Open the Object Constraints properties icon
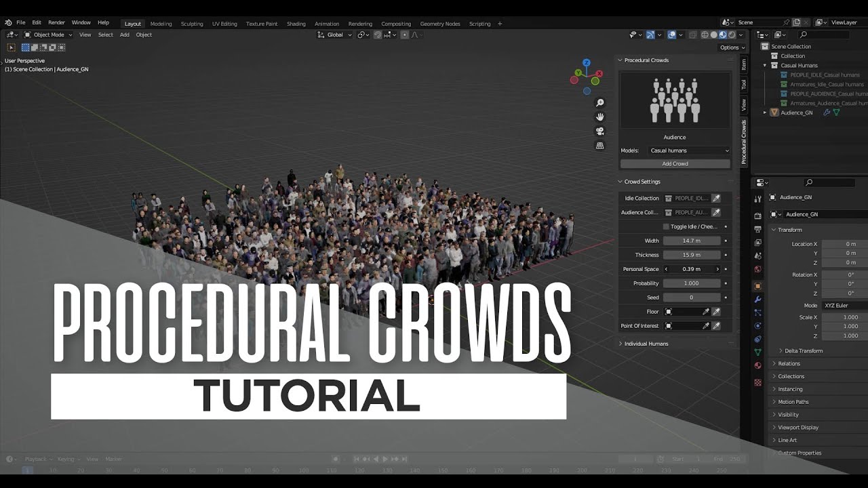Image resolution: width=868 pixels, height=488 pixels. [758, 339]
